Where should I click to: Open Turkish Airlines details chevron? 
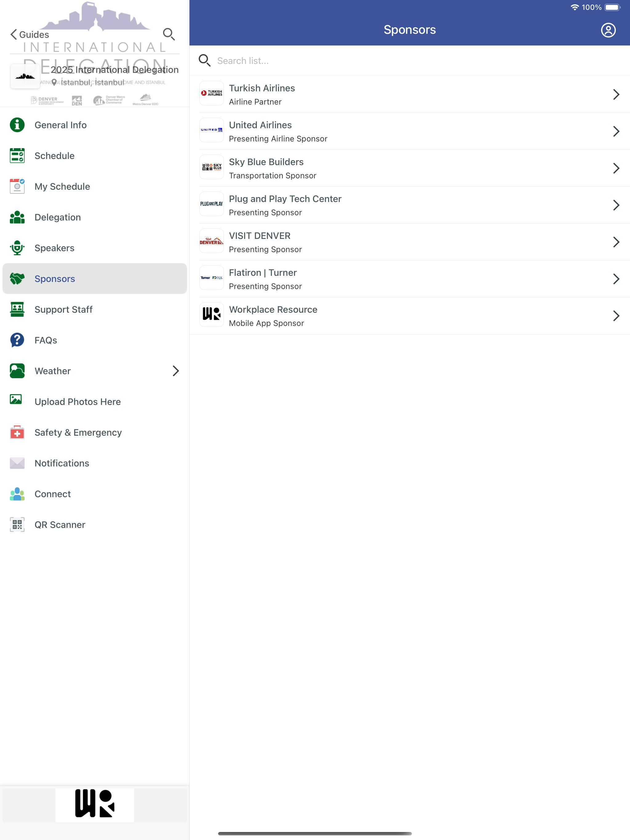tap(616, 94)
